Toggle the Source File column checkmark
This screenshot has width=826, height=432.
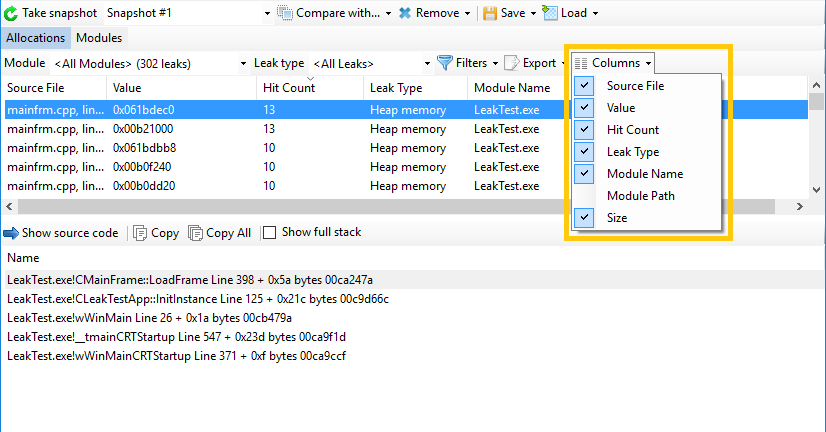tap(584, 86)
